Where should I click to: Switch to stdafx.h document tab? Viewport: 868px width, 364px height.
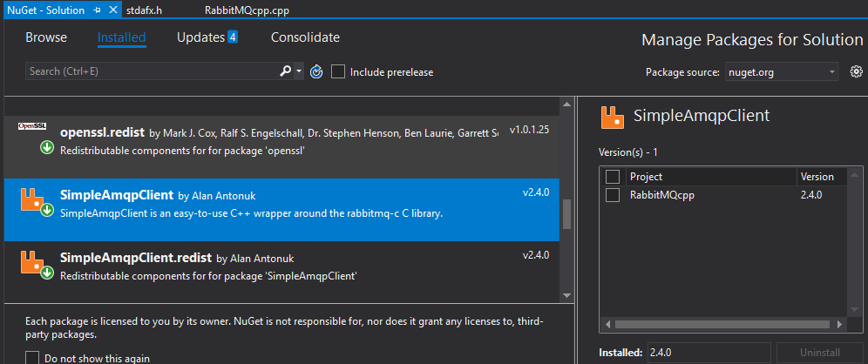tap(144, 10)
